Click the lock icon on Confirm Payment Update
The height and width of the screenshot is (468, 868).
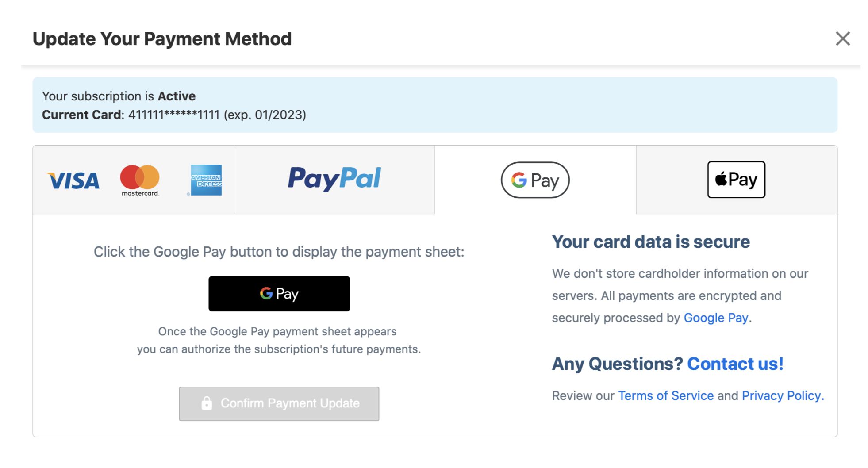207,403
